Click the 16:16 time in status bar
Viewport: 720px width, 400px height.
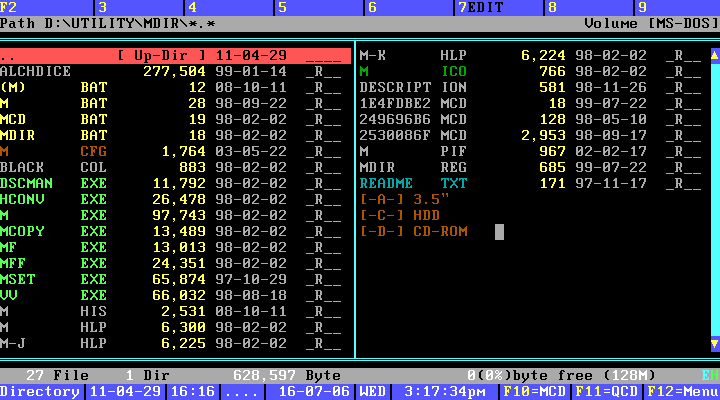[193, 392]
